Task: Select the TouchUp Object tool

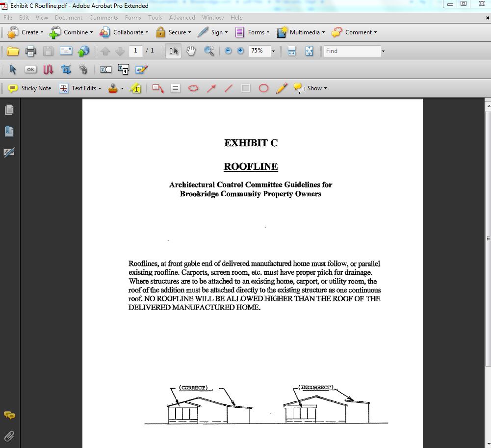Action: [x=141, y=70]
